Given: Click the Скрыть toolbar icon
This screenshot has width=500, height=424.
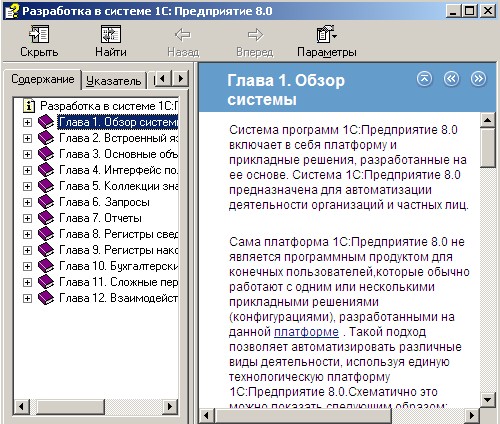Looking at the screenshot, I should [39, 34].
